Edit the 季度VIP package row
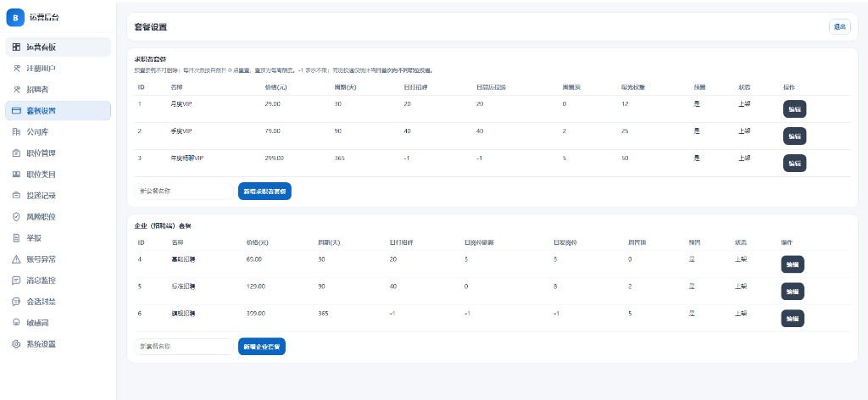 [794, 136]
